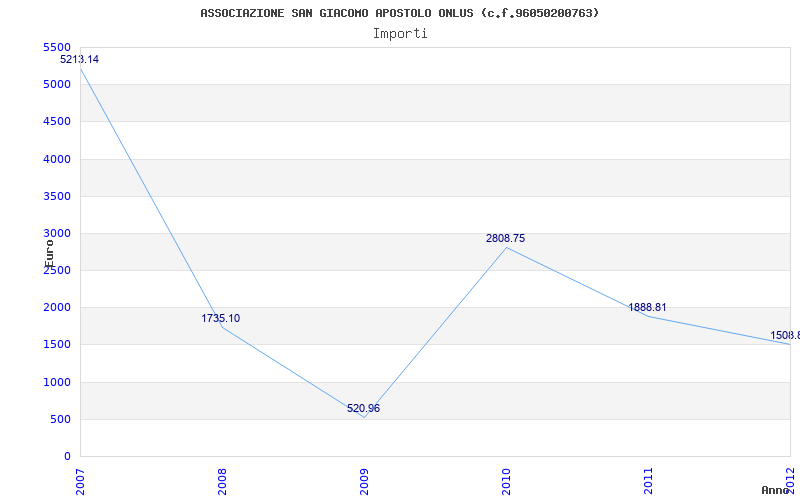Click the 5000 y-axis tick label
The width and height of the screenshot is (800, 500).
pos(57,84)
